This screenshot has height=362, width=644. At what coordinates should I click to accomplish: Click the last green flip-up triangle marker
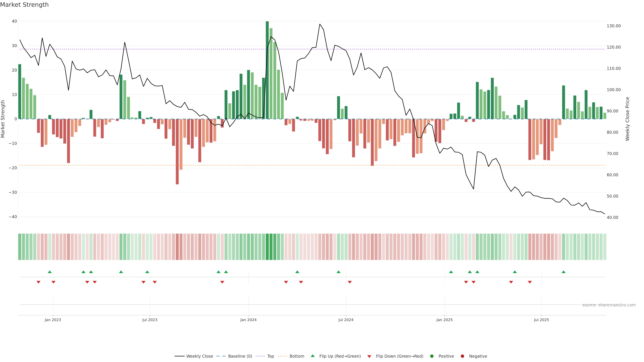pyautogui.click(x=563, y=272)
